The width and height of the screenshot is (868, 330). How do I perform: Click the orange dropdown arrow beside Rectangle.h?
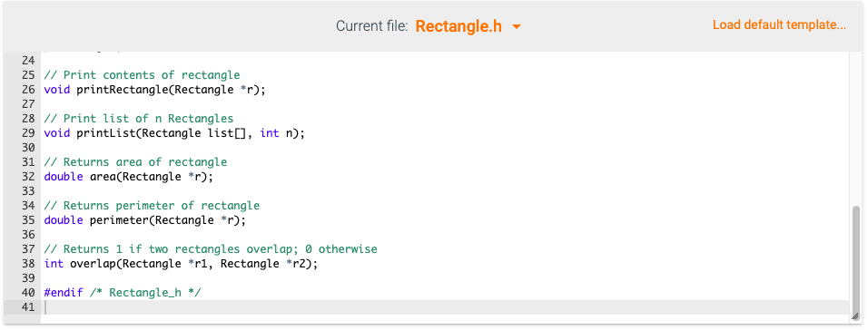point(517,27)
